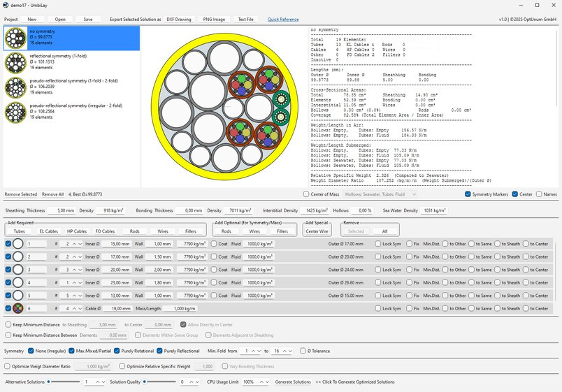Add required EL Cables element
Viewport: 562px width, 392px height.
pos(49,231)
